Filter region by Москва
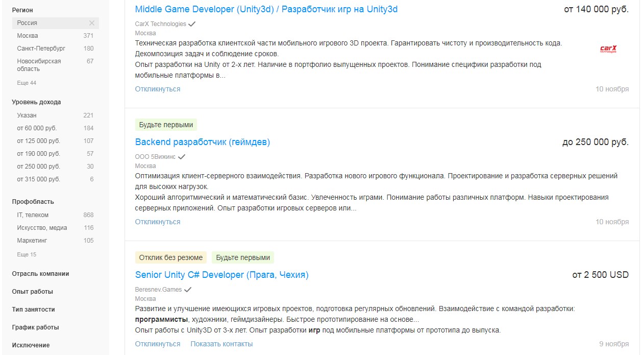The height and width of the screenshot is (355, 644). coord(28,36)
